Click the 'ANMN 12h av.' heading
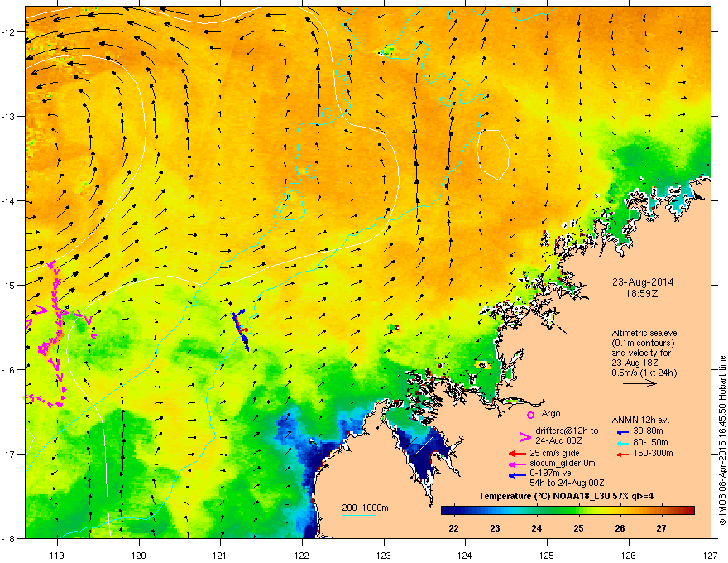This screenshot has width=728, height=563. tap(640, 421)
